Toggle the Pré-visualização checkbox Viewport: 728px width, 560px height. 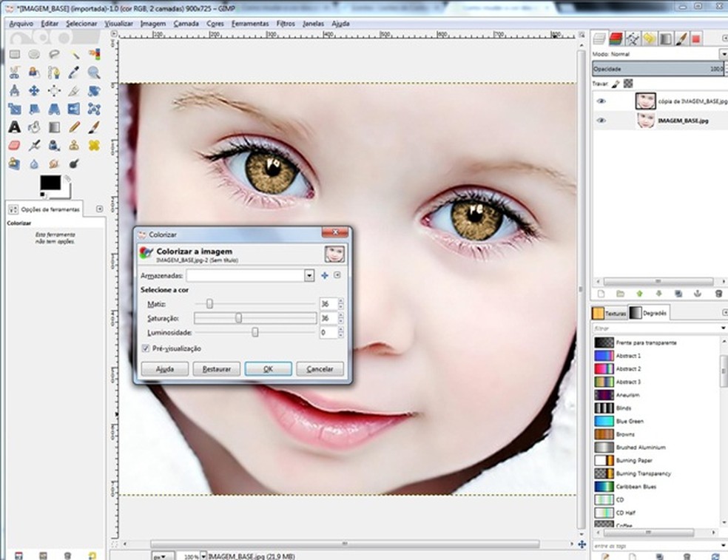pyautogui.click(x=145, y=348)
